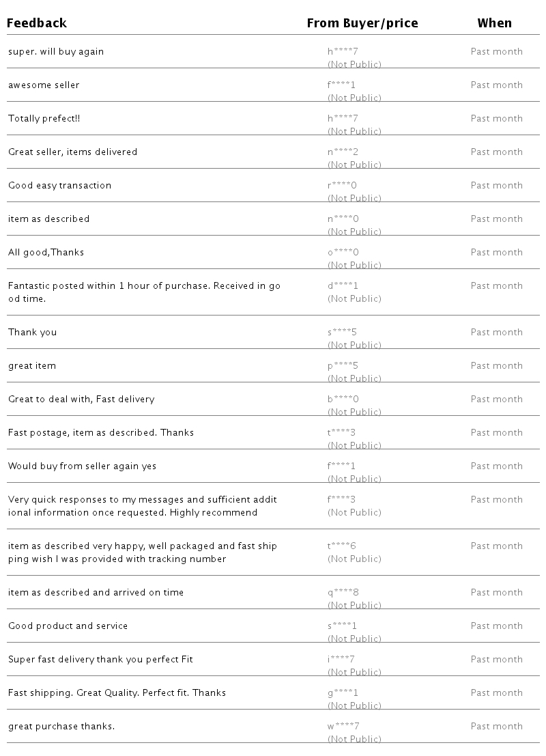This screenshot has width=546, height=756.
Task: Select the 'Fantastic posted within 1 hour' feedback
Action: point(144,292)
